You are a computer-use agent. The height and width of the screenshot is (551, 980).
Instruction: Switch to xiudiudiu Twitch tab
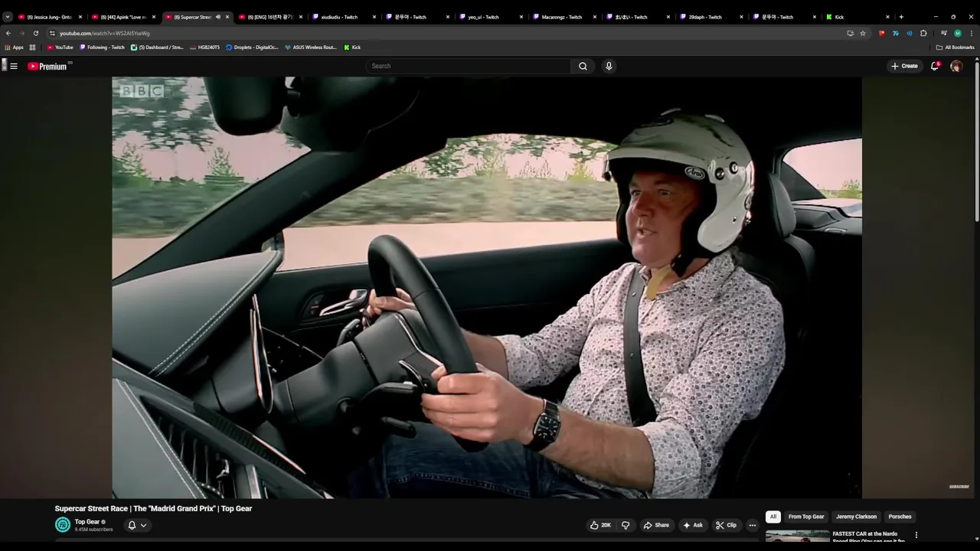tap(343, 17)
